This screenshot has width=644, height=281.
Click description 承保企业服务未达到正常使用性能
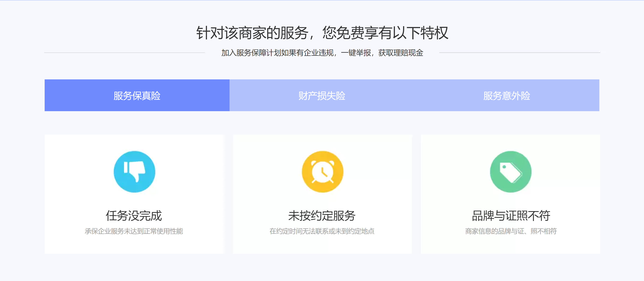pos(134,231)
